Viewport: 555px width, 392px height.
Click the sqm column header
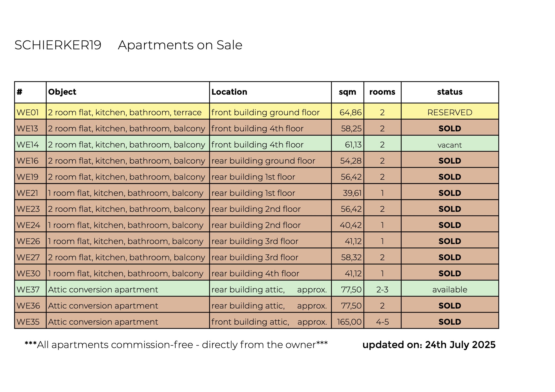pyautogui.click(x=347, y=92)
